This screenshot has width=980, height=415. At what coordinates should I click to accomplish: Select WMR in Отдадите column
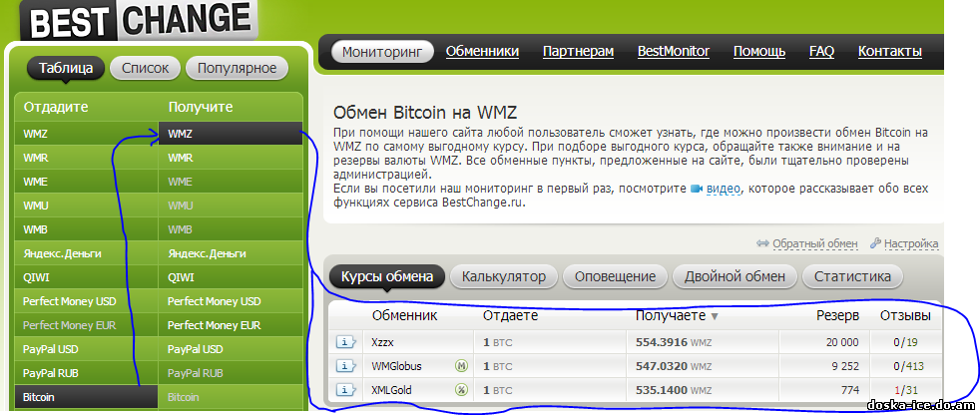[x=86, y=159]
